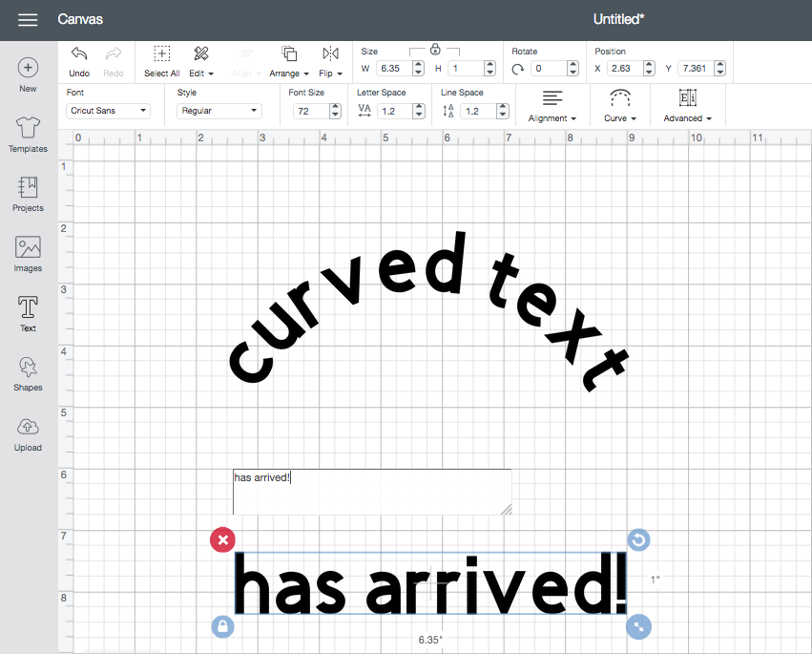
Task: Open the Images library
Action: 28,254
